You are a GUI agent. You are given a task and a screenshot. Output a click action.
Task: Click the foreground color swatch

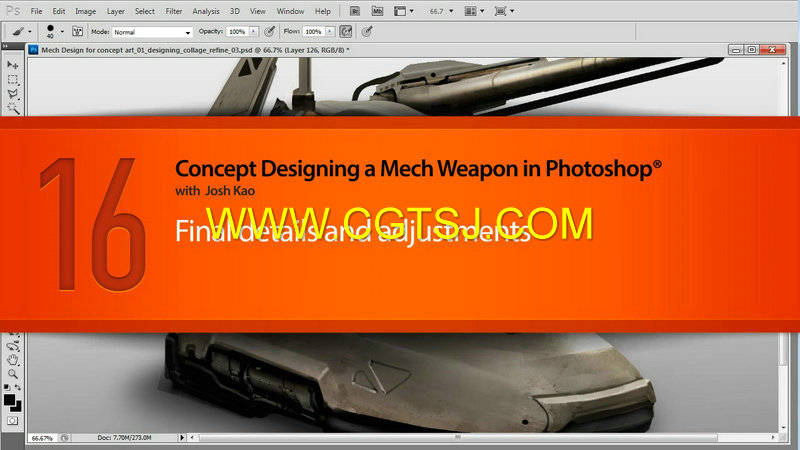(9, 399)
